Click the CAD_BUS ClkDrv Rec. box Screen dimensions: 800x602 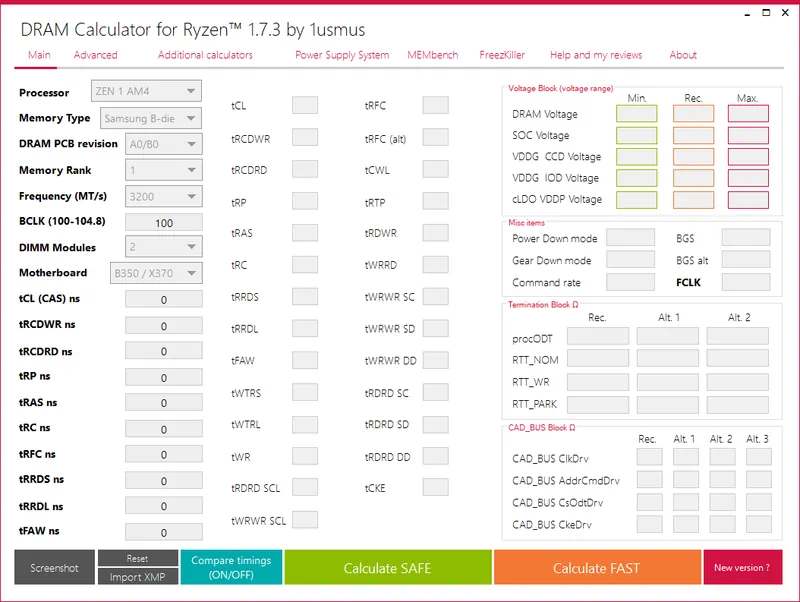click(x=649, y=457)
